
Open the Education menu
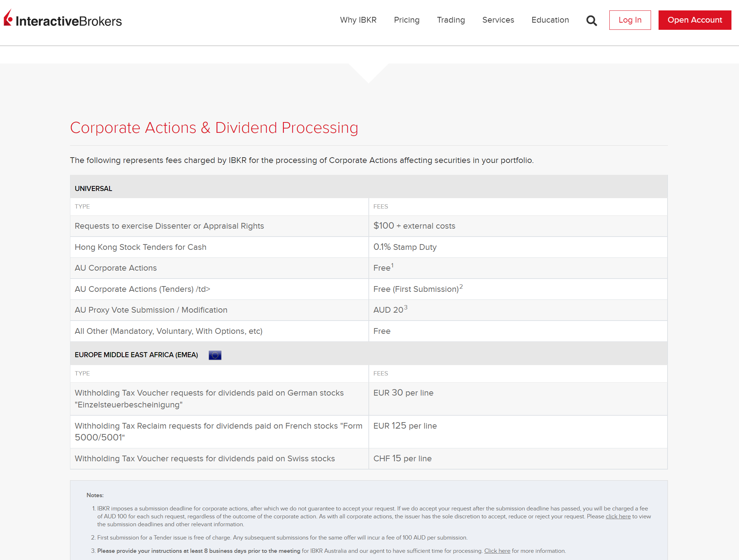point(550,20)
